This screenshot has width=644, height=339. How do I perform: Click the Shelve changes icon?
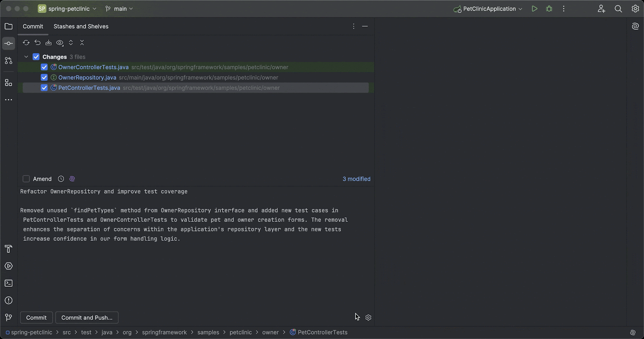(48, 43)
